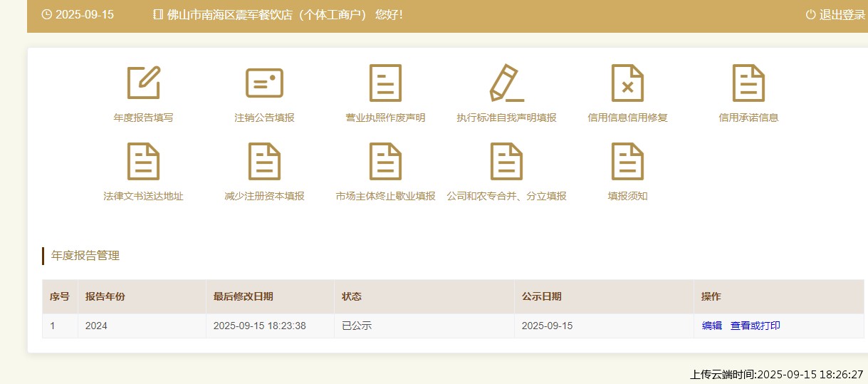Click the 年度报告管理 section heading
The height and width of the screenshot is (384, 868).
[x=85, y=256]
